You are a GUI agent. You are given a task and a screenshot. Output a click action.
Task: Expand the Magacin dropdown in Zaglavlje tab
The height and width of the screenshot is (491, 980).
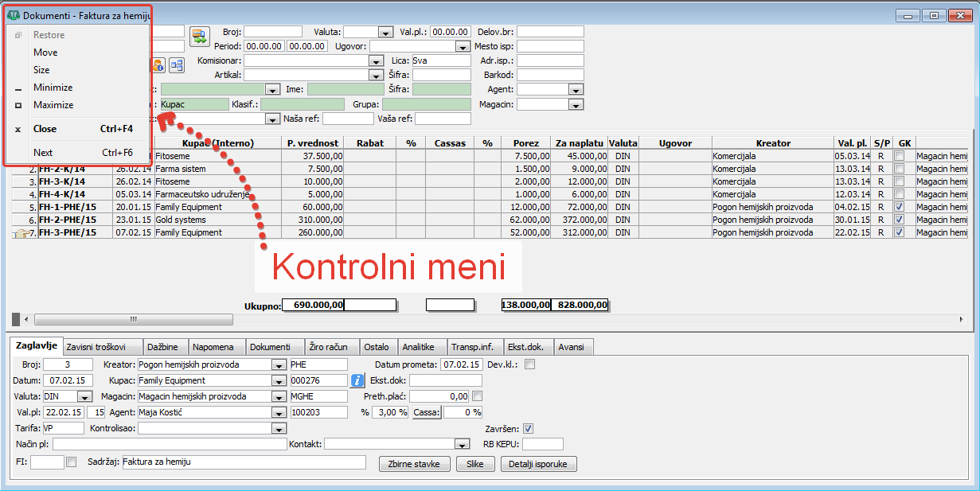[x=278, y=396]
